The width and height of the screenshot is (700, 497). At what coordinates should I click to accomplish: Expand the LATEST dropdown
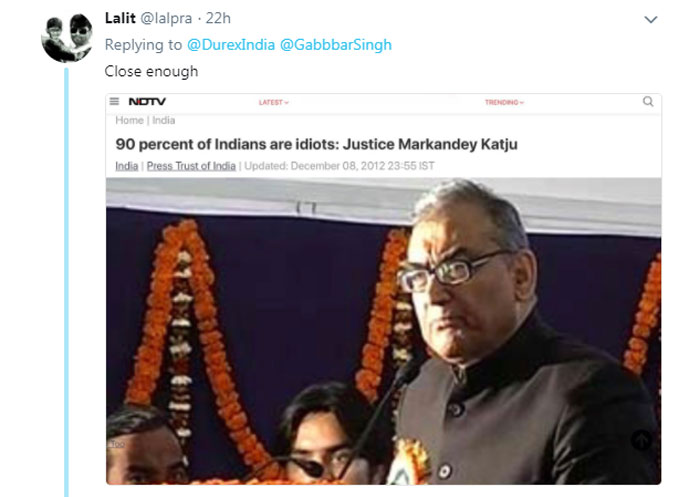274,102
